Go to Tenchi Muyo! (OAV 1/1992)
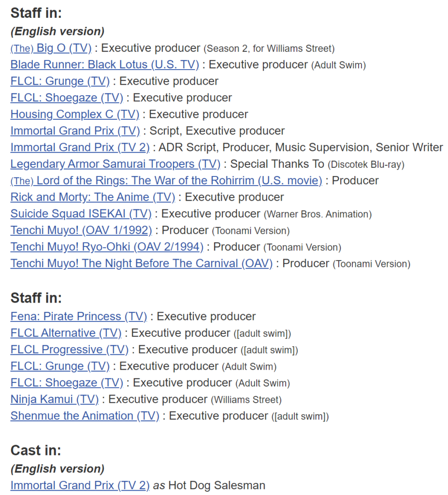 coord(81,231)
